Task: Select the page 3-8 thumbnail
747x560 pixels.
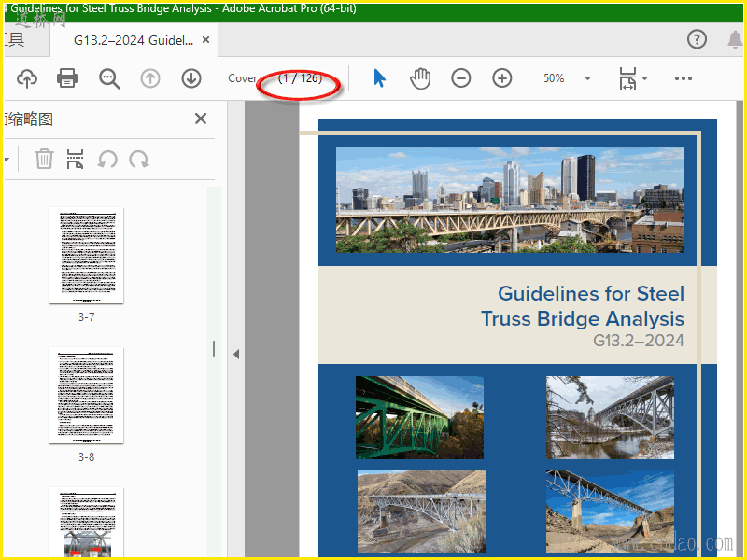Action: [x=86, y=397]
